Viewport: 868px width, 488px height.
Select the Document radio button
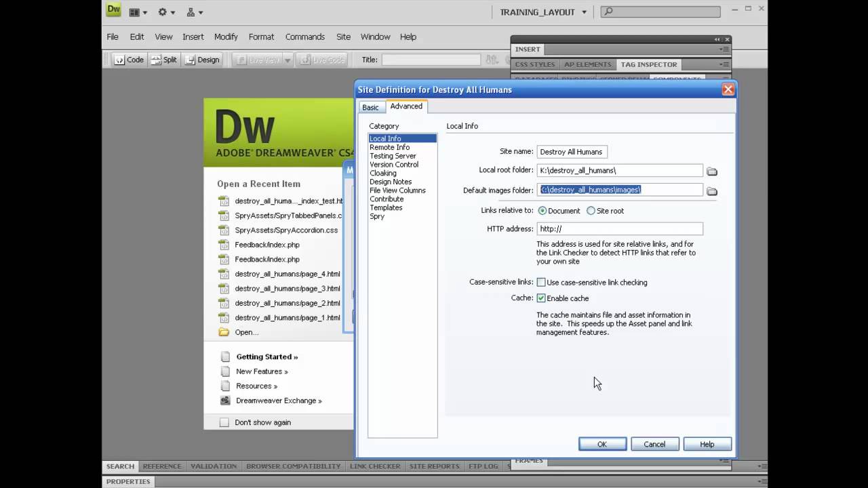[x=542, y=211]
